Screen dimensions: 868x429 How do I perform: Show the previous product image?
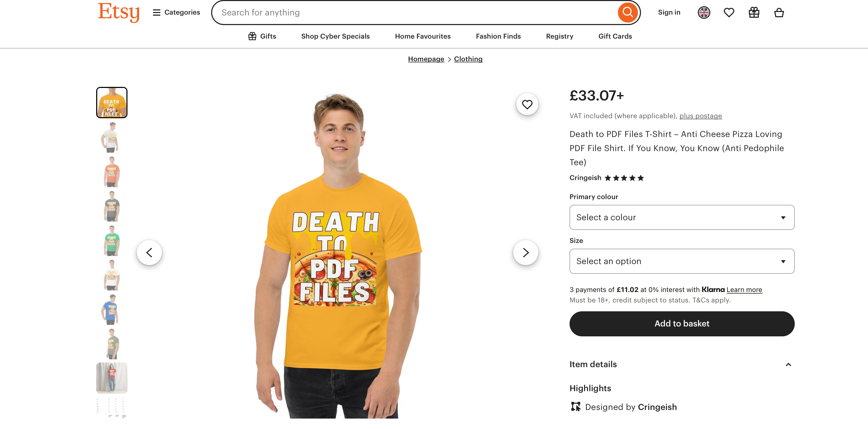[149, 253]
